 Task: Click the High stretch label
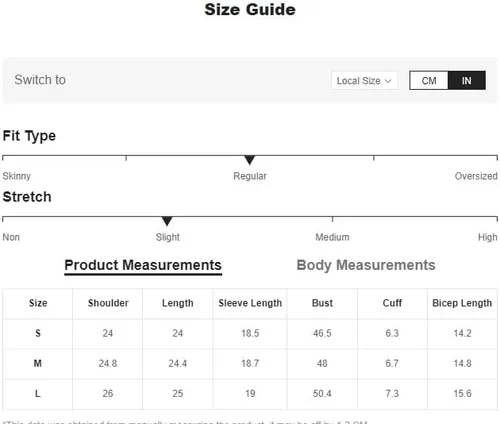point(488,237)
